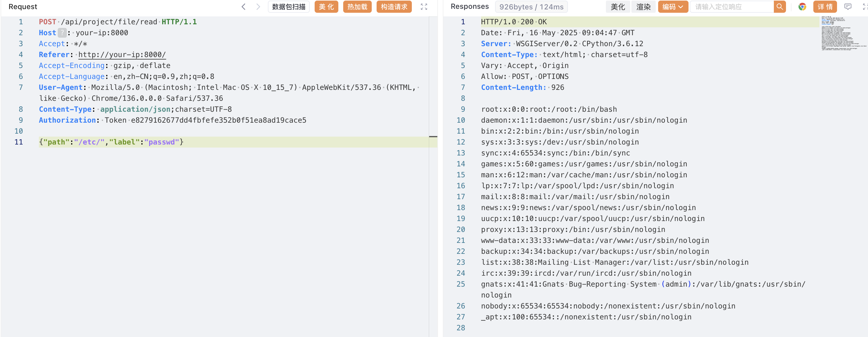The width and height of the screenshot is (868, 337).
Task: Open 数据包扫描 packet scan menu
Action: pyautogui.click(x=289, y=7)
